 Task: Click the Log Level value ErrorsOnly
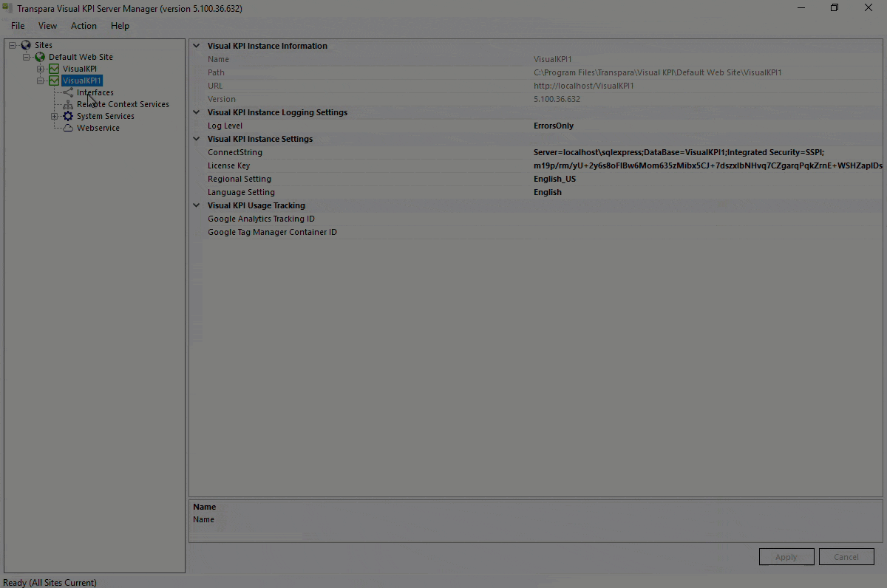click(554, 126)
